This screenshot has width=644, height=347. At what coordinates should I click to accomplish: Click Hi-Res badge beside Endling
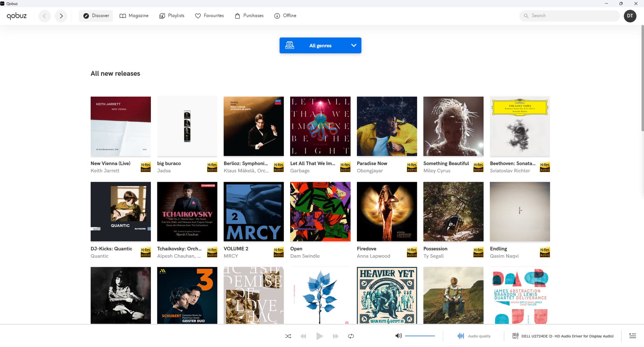(x=545, y=252)
